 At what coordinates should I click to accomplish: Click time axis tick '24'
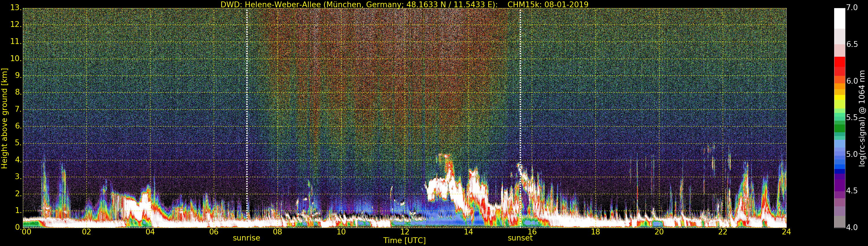pos(786,232)
